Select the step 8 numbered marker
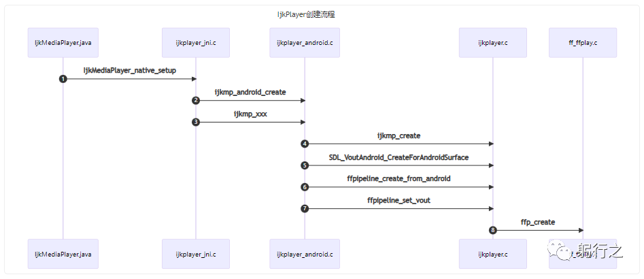This screenshot has width=644, height=279. (x=493, y=231)
